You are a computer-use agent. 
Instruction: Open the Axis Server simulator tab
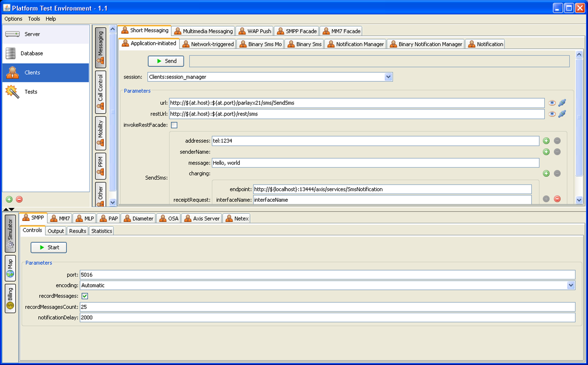[202, 218]
